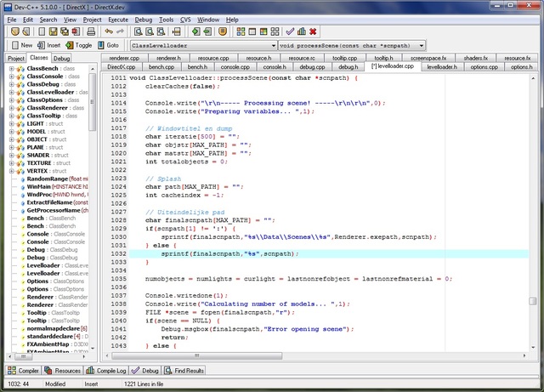Create a new blank source file icon
Viewport: 544px width, 392px height.
(x=42, y=31)
